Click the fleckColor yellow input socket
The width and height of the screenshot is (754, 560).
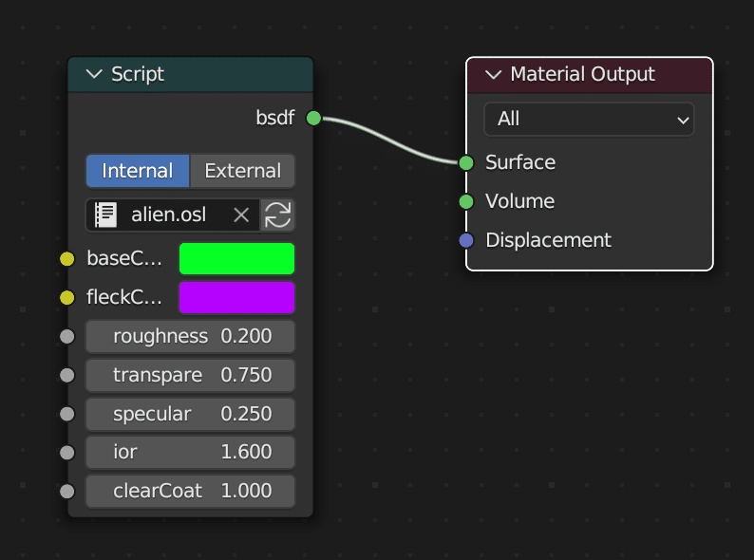click(66, 298)
